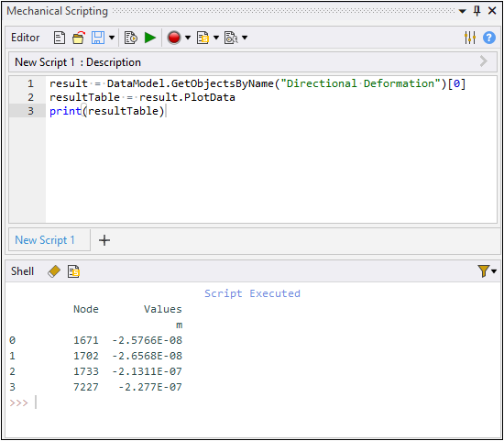The image size is (504, 441).
Task: Insert snippet from Shell toolbar icon
Action: [x=73, y=271]
